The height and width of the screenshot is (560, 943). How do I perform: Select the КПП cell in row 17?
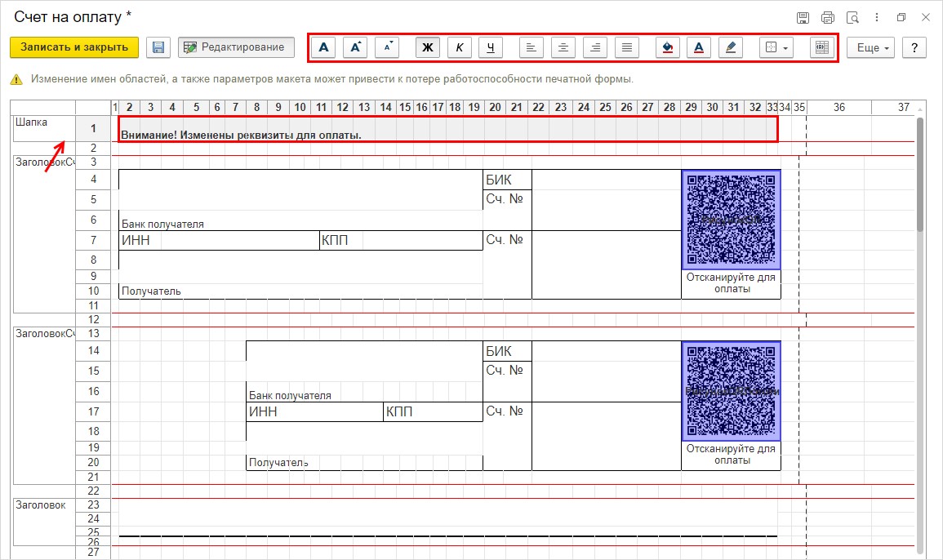coord(433,411)
